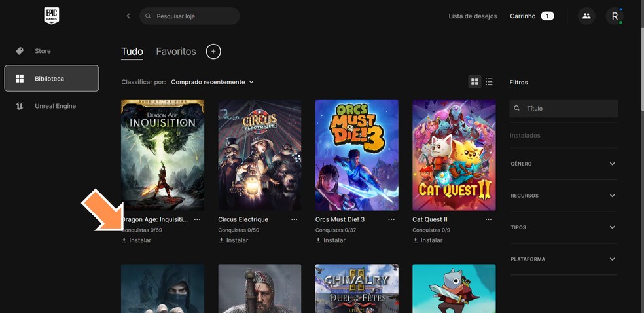Open Cat Quest II cover art
Image resolution: width=644 pixels, height=313 pixels.
click(x=454, y=155)
